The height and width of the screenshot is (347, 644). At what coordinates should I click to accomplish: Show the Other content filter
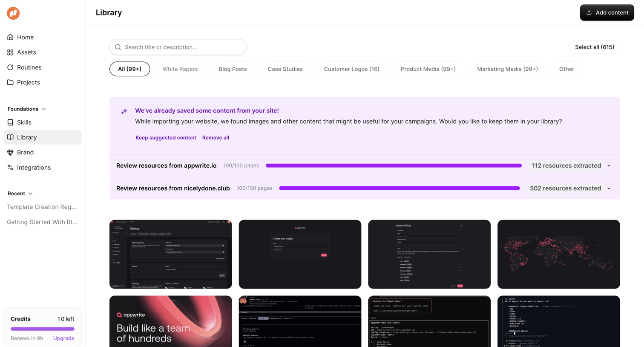point(566,69)
